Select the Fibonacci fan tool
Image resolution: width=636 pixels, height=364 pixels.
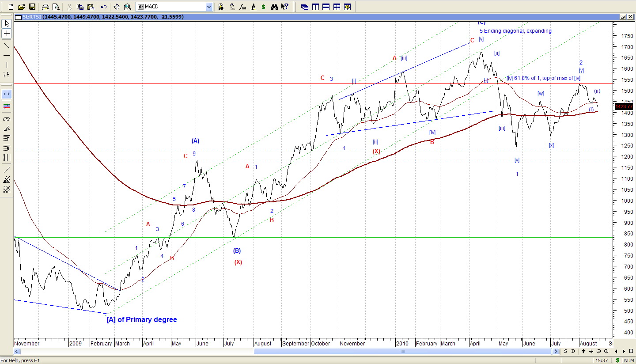pos(7,129)
